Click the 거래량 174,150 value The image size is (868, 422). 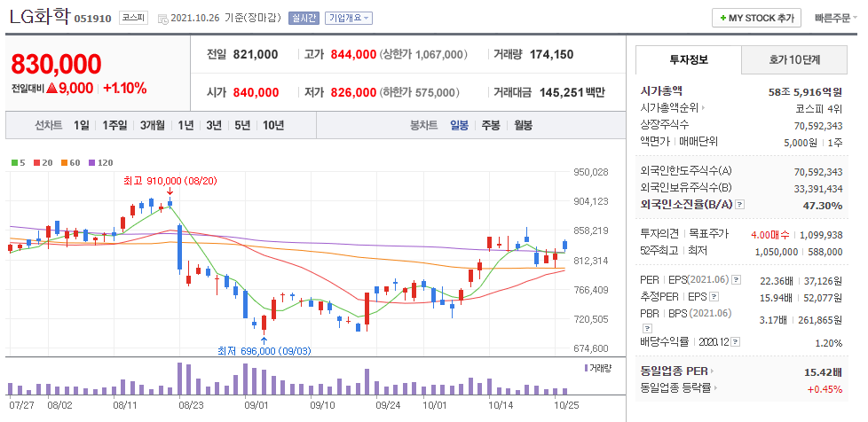click(551, 54)
